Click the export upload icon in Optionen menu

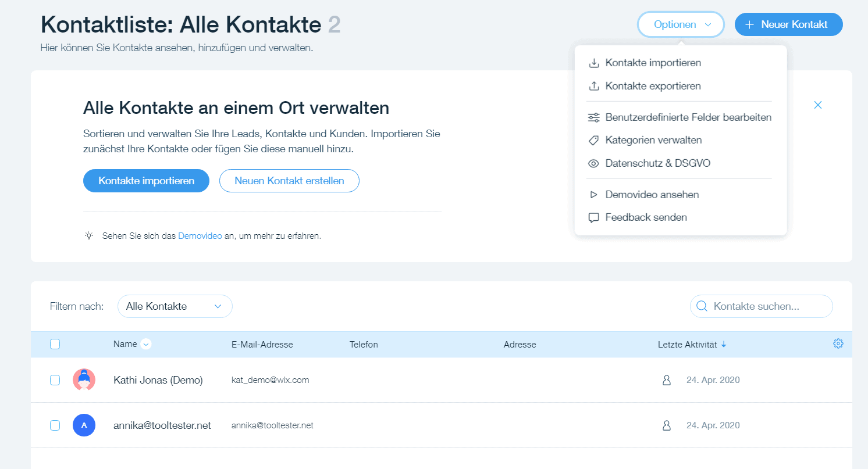(594, 86)
